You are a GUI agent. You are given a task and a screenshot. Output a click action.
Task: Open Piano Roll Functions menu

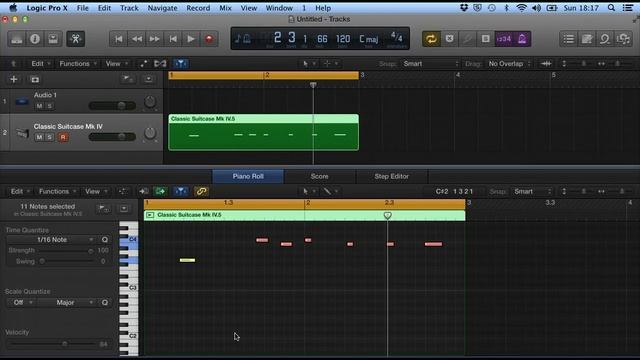(57, 191)
